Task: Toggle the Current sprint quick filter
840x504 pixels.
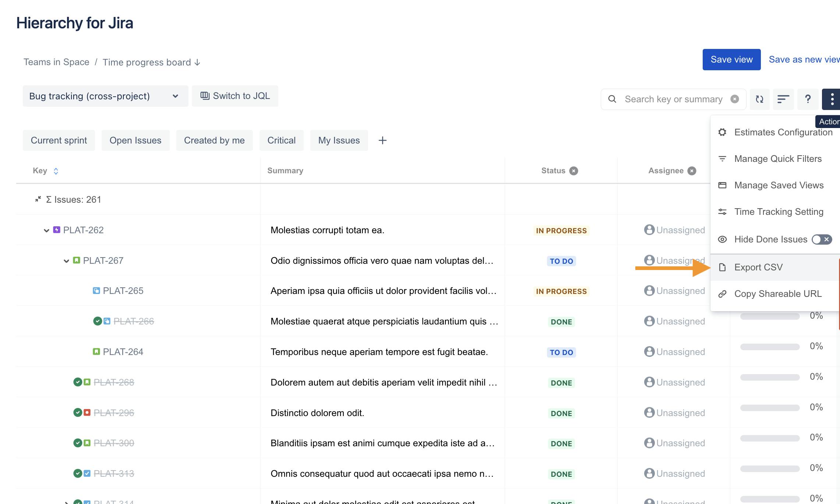Action: click(59, 140)
